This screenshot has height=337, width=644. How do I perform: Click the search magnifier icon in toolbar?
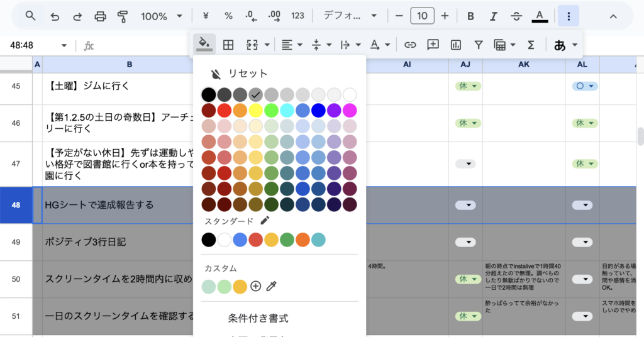(x=30, y=16)
